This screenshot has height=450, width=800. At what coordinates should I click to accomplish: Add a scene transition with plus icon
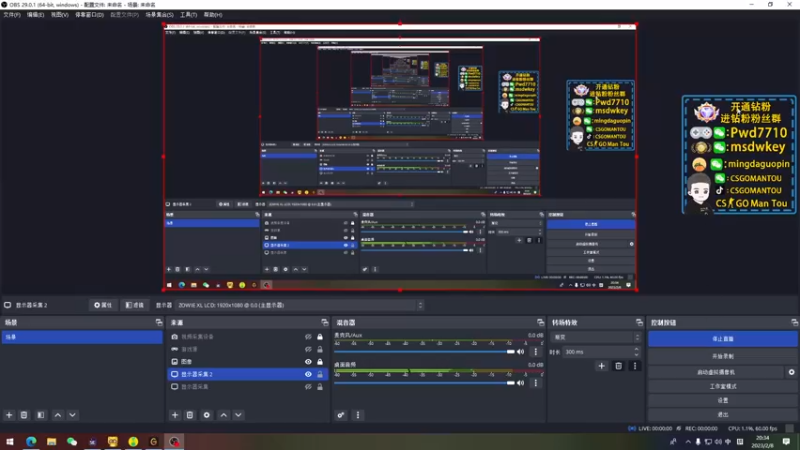(602, 366)
